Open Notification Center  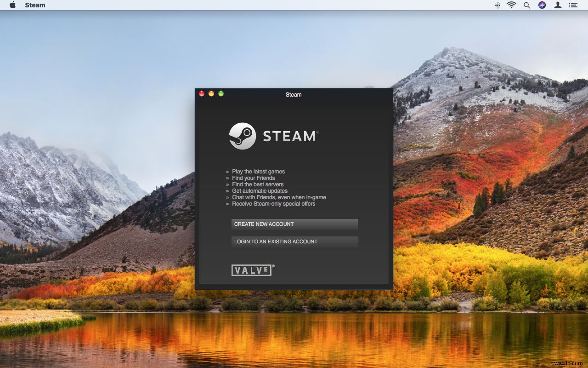click(x=573, y=5)
